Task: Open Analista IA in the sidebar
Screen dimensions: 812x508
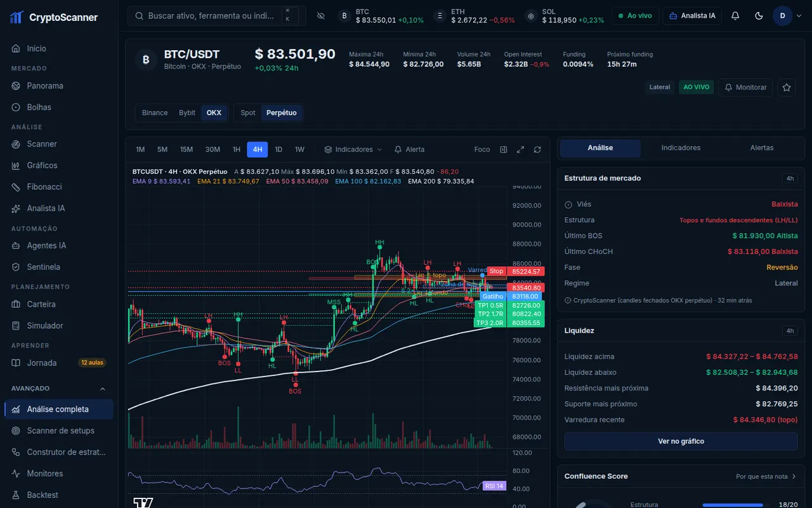Action: [x=58, y=208]
